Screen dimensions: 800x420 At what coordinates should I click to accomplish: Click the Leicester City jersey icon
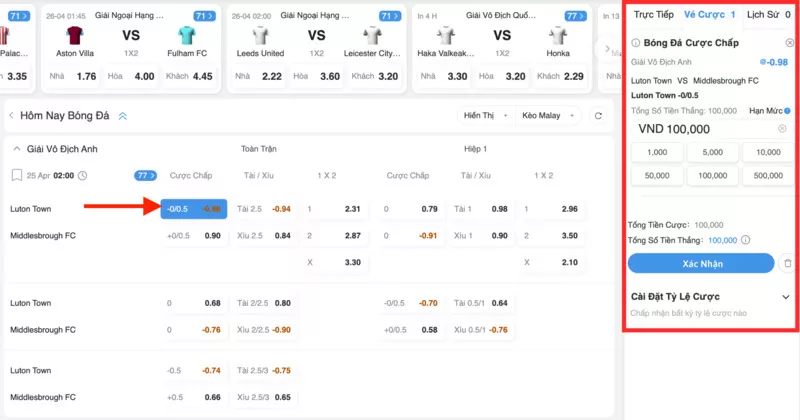click(372, 35)
